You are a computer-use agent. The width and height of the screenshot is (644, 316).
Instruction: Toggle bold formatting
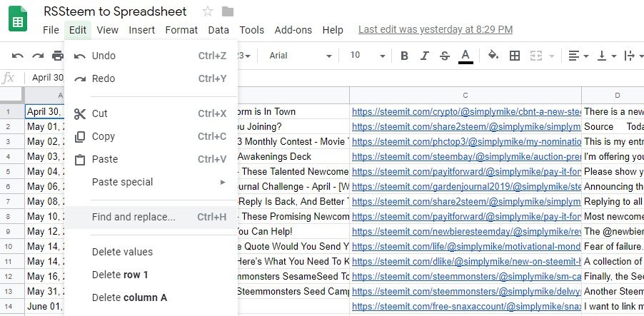click(x=404, y=56)
